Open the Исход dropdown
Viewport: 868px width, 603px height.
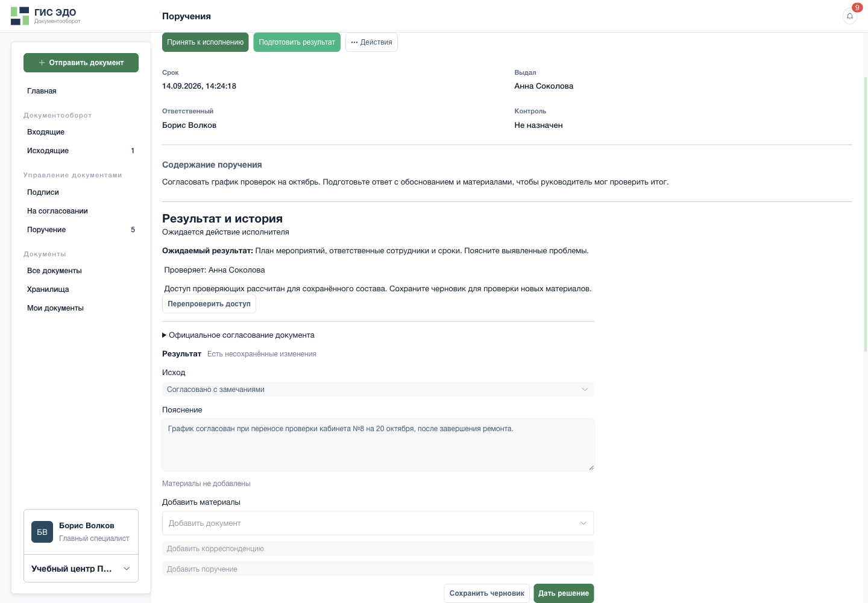pos(378,390)
